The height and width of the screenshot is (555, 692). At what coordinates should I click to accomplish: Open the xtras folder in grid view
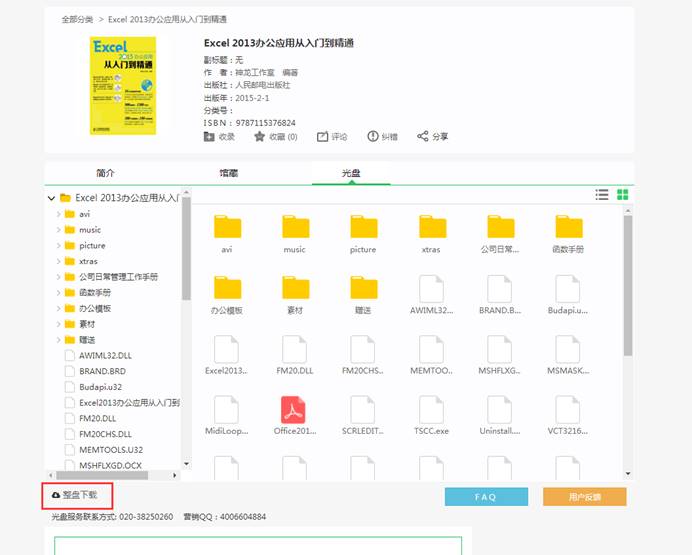click(x=432, y=227)
